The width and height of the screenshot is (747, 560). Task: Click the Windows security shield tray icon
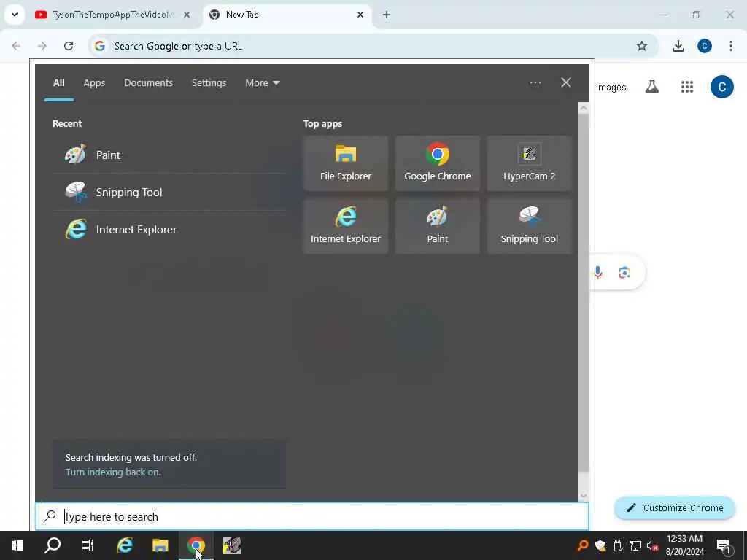[600, 545]
